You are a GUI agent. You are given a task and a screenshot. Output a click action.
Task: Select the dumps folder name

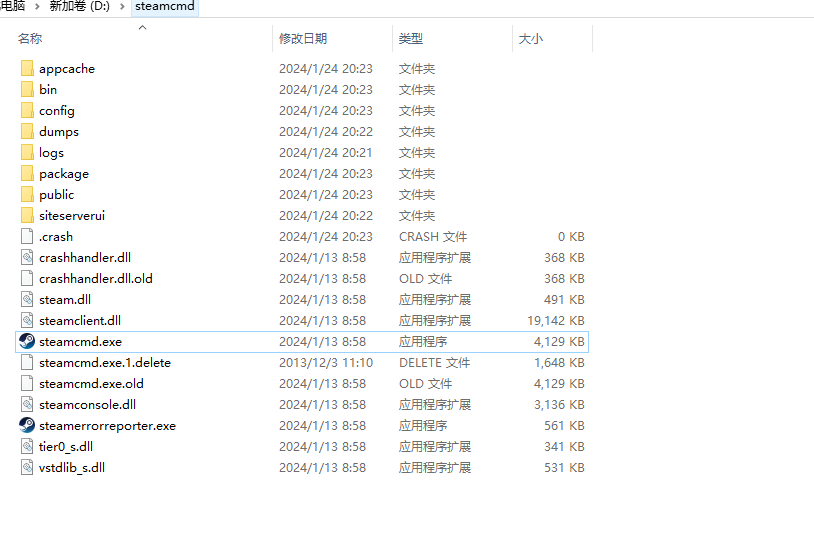pos(59,131)
